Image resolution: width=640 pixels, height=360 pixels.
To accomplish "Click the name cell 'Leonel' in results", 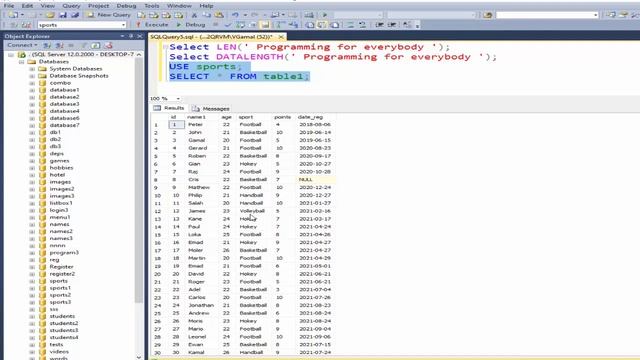I will click(197, 337).
